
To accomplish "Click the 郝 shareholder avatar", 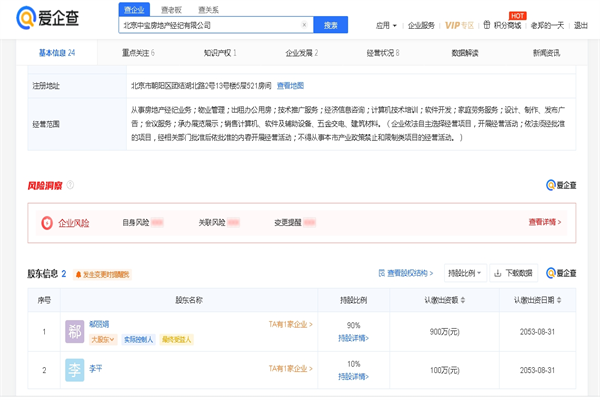I will 75,331.
